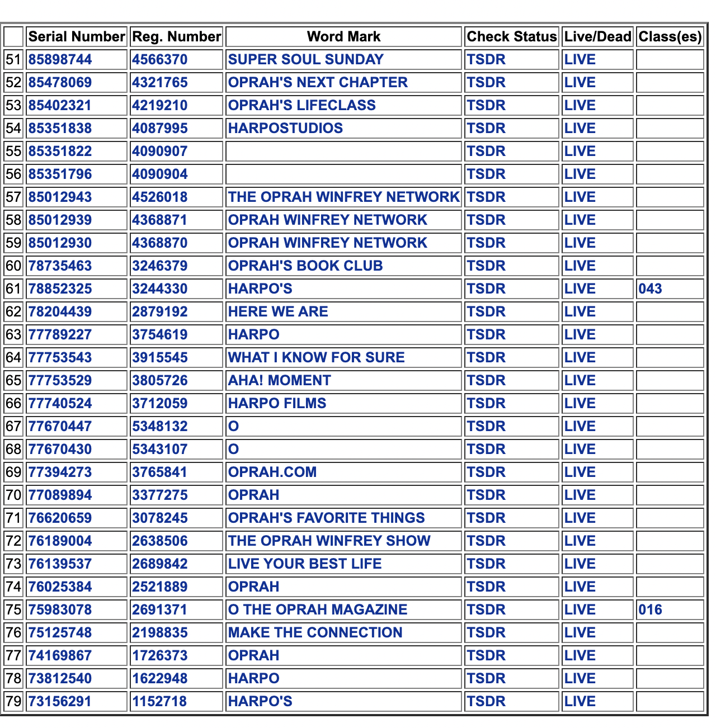Screen dimensions: 716x728
Task: Open registration number 4087995
Action: coord(160,129)
